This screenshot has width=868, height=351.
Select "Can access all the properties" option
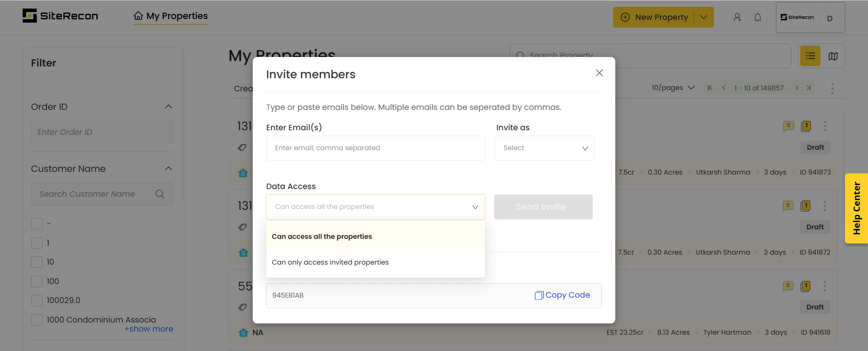(322, 237)
